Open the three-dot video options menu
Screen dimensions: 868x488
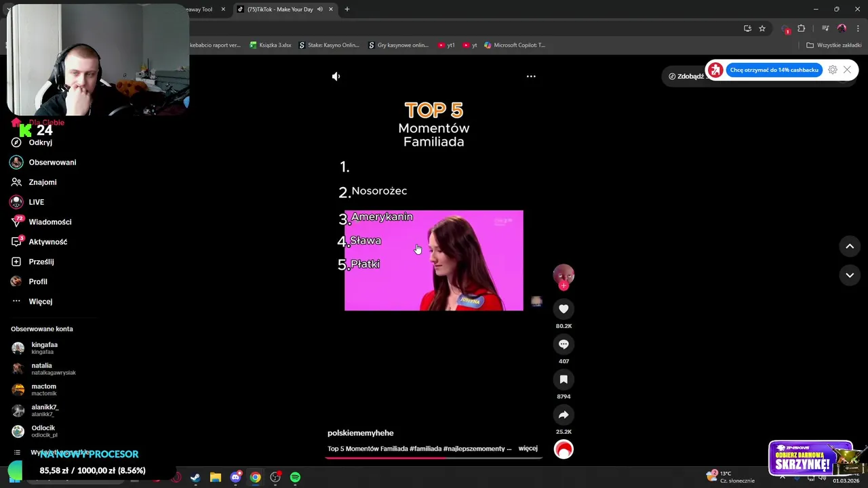531,77
